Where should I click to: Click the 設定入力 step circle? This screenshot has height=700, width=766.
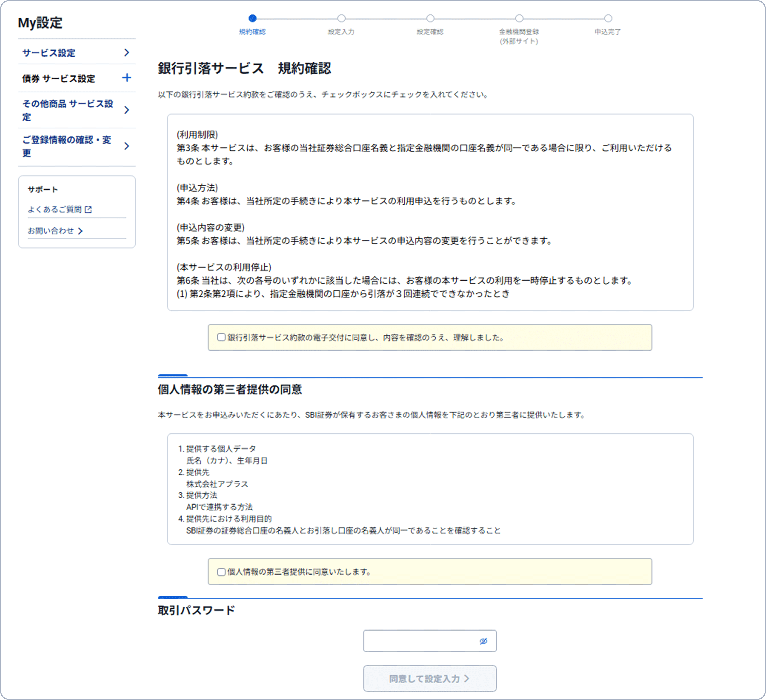(341, 18)
